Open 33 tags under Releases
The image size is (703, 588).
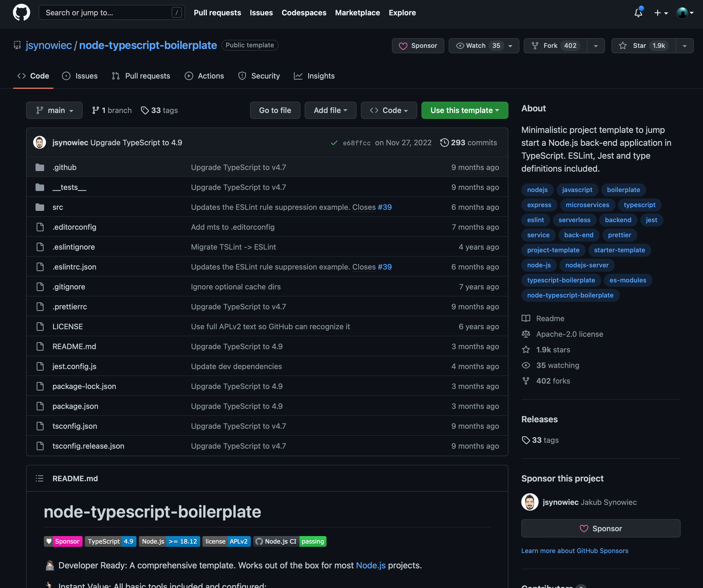pos(540,440)
